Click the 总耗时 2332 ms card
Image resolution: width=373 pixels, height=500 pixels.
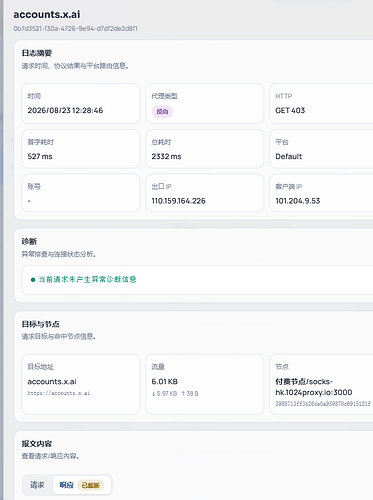[x=204, y=149]
